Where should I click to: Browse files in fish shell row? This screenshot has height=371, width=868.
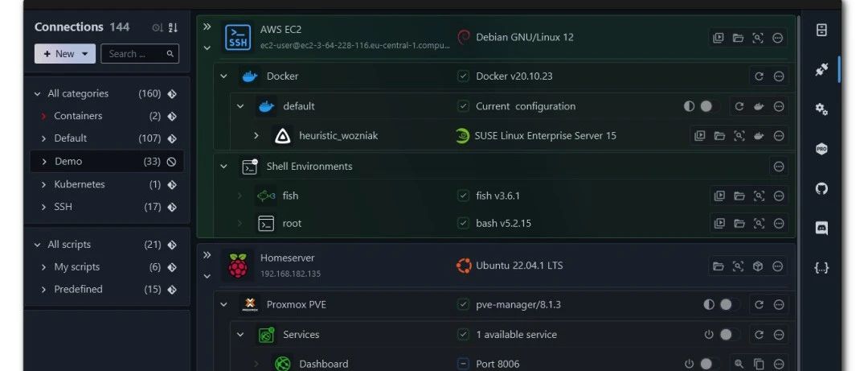pos(739,196)
